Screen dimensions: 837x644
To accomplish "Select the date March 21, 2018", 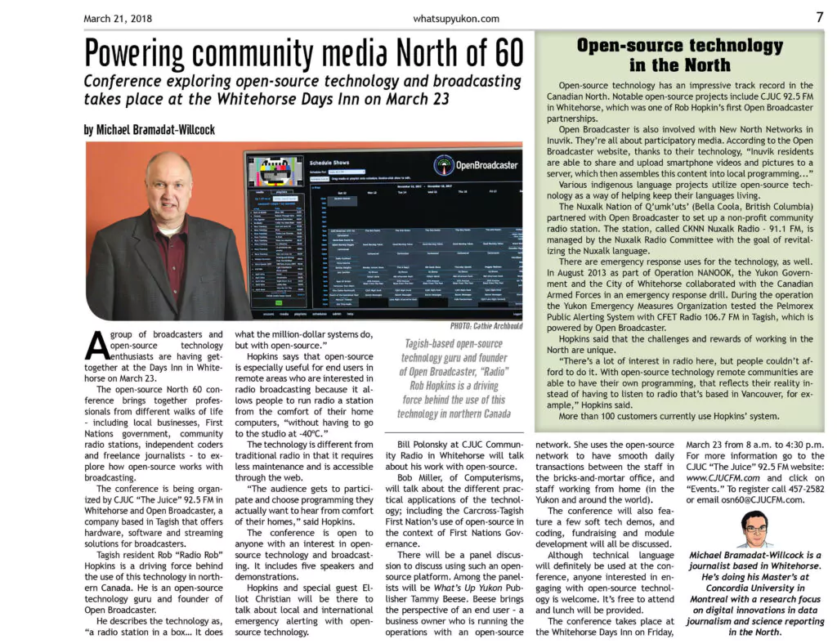I will [118, 19].
